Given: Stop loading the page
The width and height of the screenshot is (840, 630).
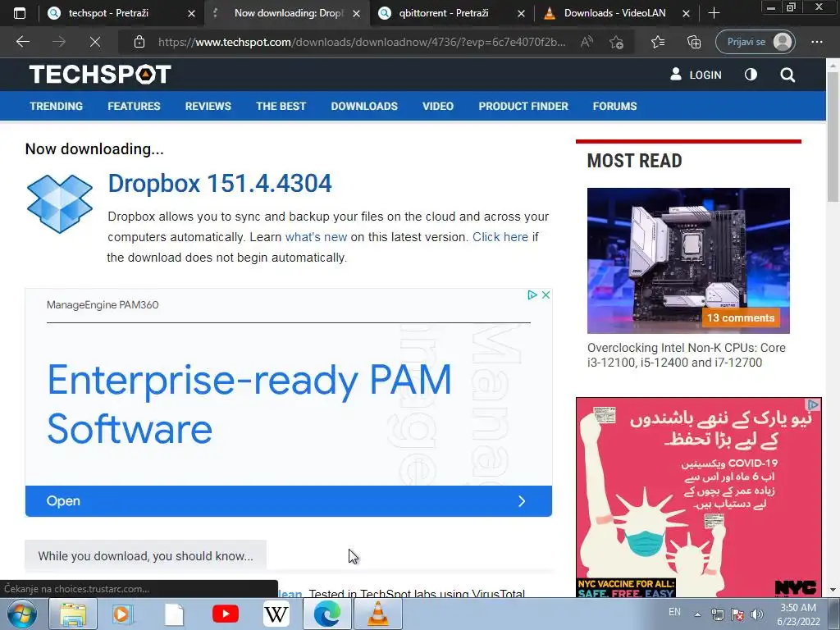Looking at the screenshot, I should pos(95,42).
